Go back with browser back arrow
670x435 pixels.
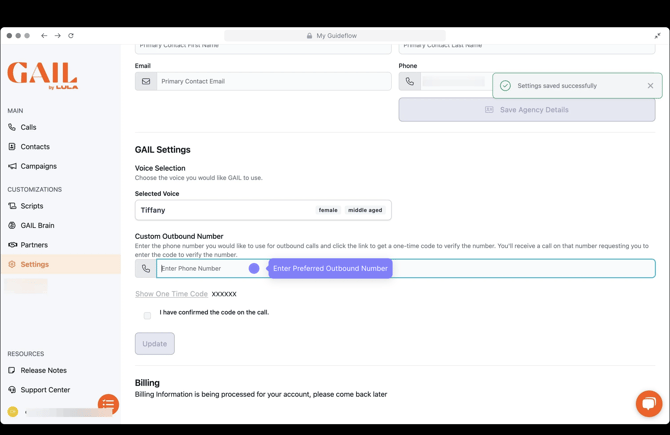(x=44, y=35)
